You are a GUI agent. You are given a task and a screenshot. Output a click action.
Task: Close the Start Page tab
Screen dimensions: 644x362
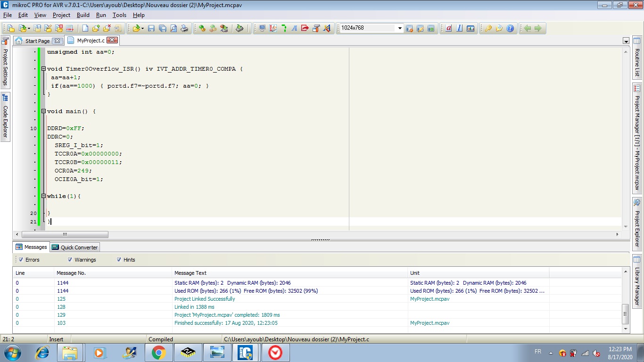point(57,41)
